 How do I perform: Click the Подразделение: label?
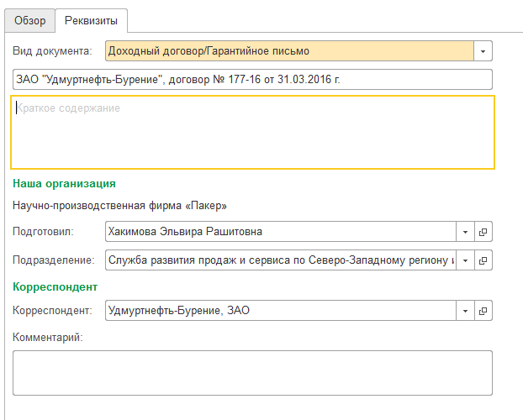[53, 260]
